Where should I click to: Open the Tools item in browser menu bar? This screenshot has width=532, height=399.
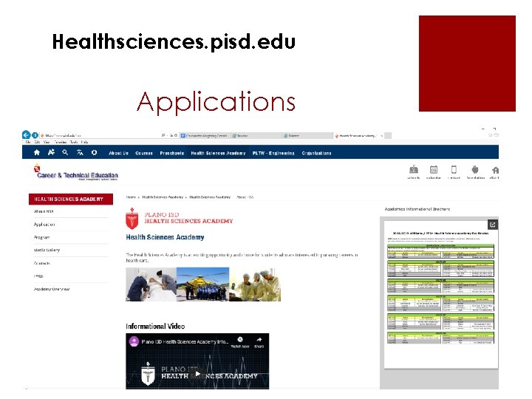point(74,142)
